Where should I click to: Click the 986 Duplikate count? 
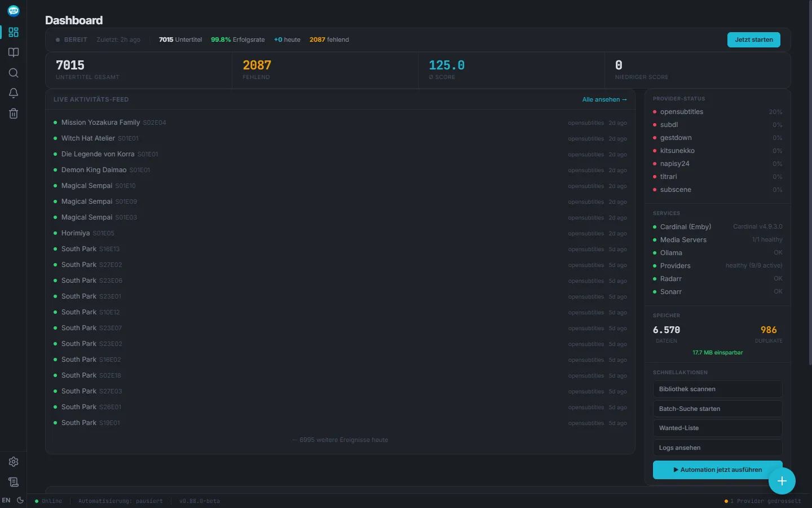pos(768,330)
